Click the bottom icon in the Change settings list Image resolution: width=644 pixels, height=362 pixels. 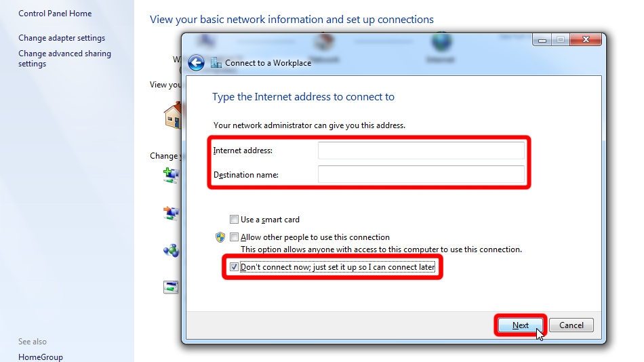171,287
